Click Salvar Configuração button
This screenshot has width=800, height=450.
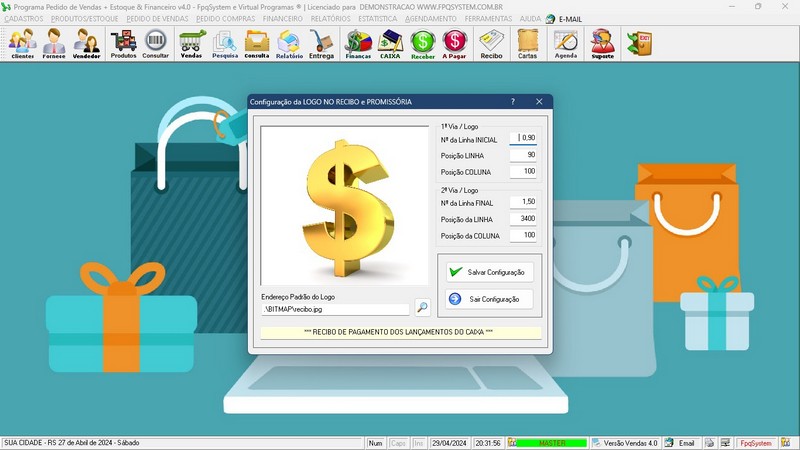[489, 272]
